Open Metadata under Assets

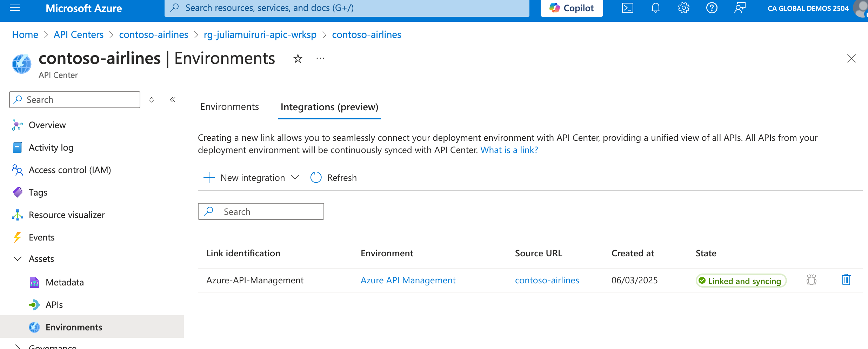coord(65,282)
